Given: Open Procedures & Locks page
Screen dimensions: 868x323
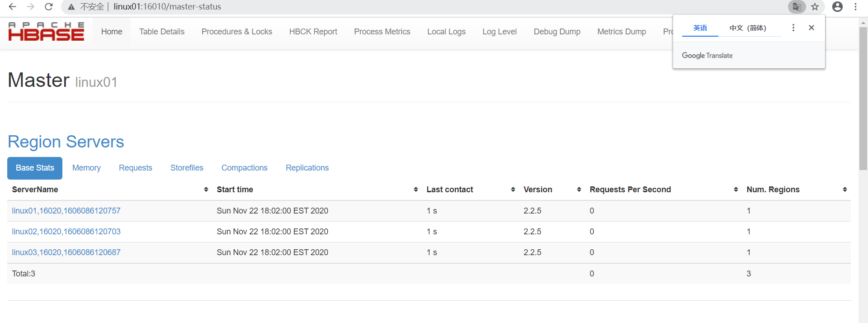Looking at the screenshot, I should click(237, 32).
